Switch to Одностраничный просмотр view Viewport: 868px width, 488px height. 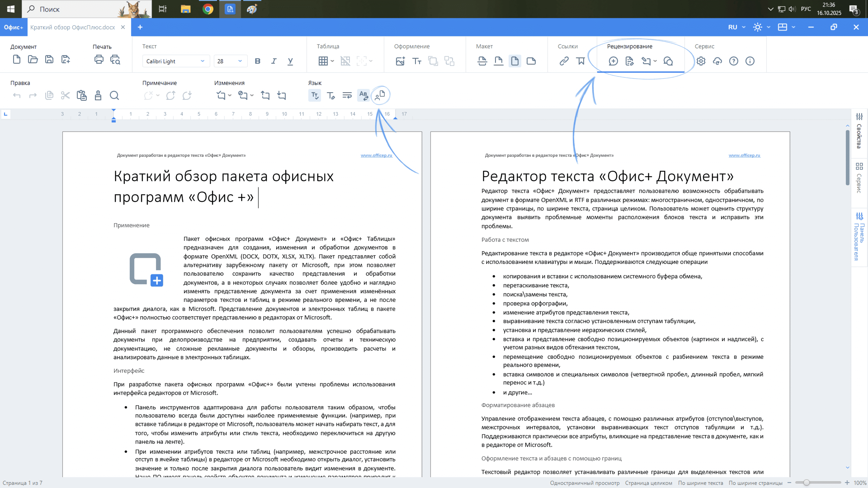[x=585, y=483]
